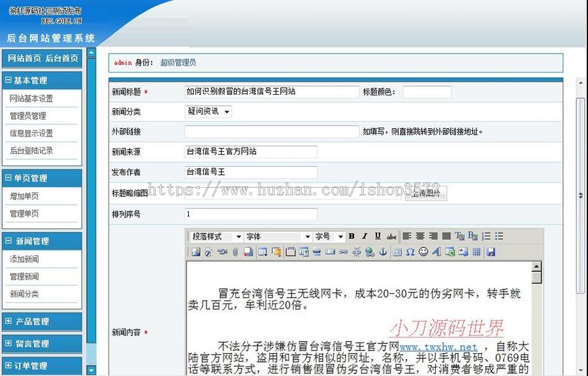Click the Excel sheet insert icon
The width and height of the screenshot is (588, 376).
[x=450, y=252]
